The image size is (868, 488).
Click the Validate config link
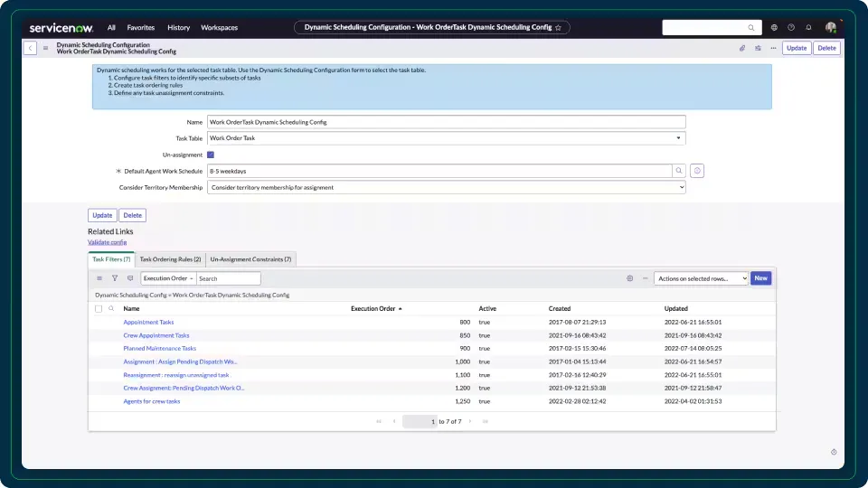click(107, 242)
